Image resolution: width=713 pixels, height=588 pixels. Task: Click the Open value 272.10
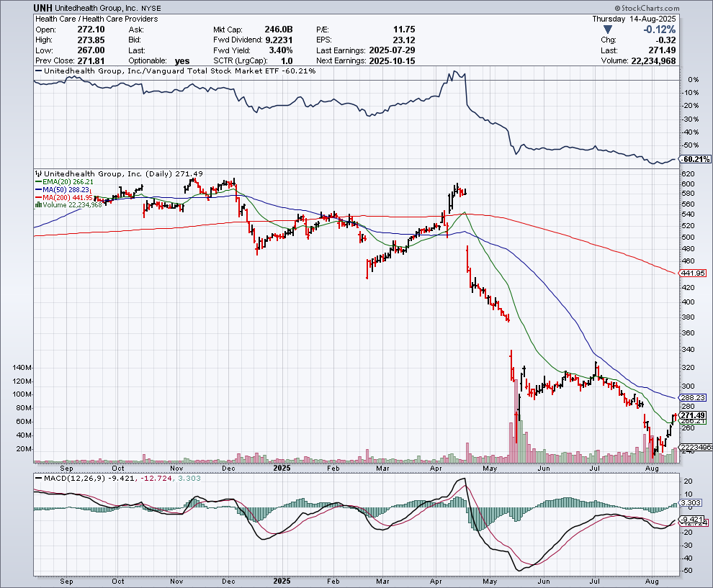click(91, 30)
